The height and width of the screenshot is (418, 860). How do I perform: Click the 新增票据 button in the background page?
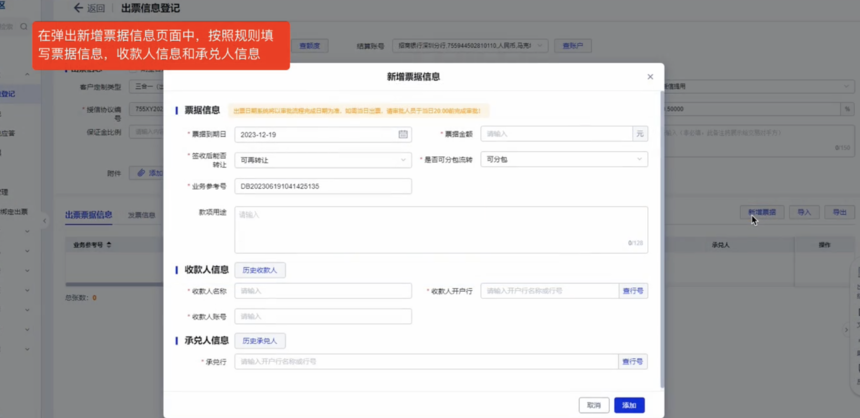tap(762, 212)
